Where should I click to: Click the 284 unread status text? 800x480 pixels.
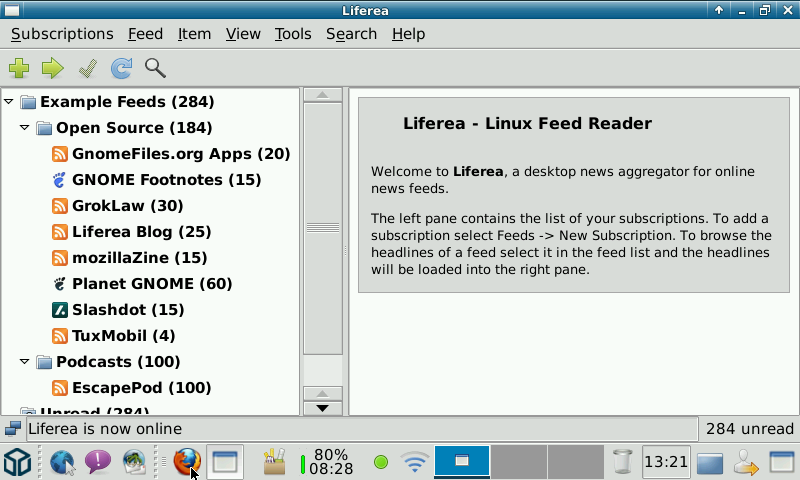point(749,429)
